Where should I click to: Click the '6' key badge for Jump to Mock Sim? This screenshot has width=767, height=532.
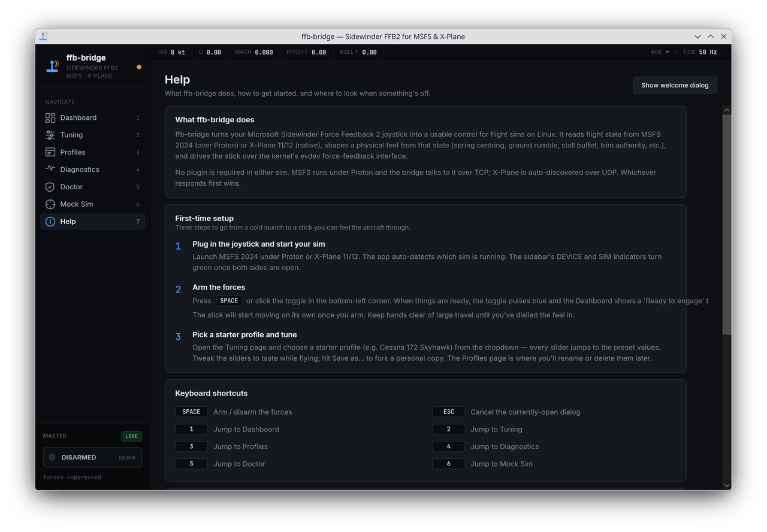coord(449,464)
